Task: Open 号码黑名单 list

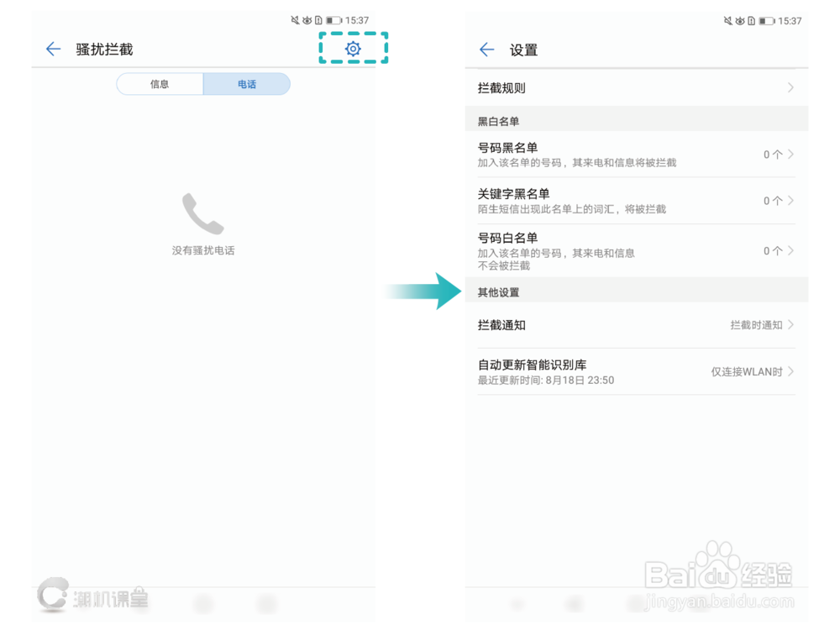Action: (x=636, y=155)
